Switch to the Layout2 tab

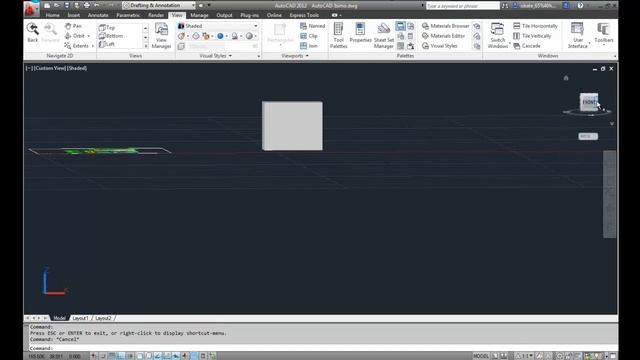(x=103, y=318)
